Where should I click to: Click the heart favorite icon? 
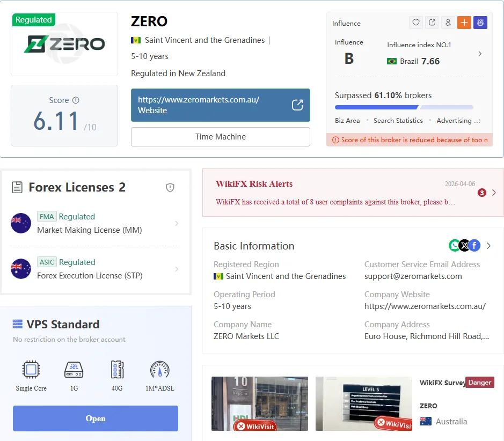pyautogui.click(x=416, y=23)
